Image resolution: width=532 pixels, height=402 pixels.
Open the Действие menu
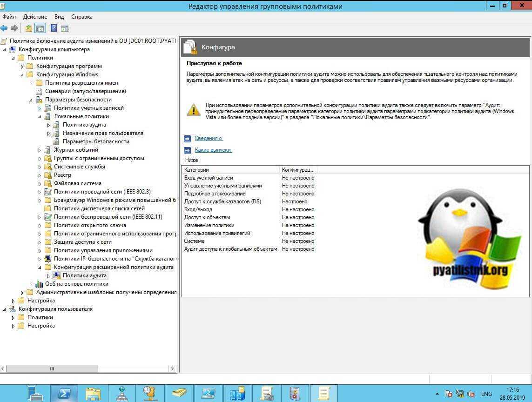point(35,17)
